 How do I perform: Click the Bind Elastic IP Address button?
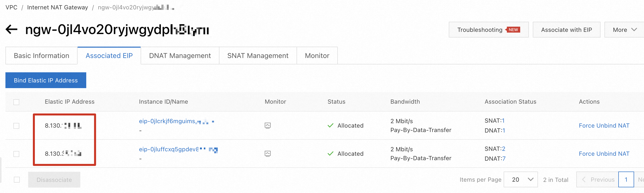tap(46, 80)
